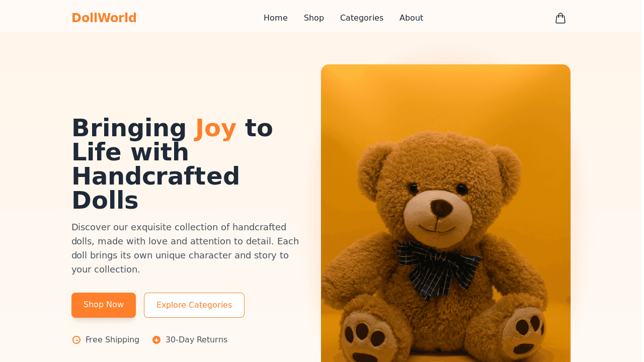
Task: Select the Explore Categories outlined button
Action: (x=194, y=305)
